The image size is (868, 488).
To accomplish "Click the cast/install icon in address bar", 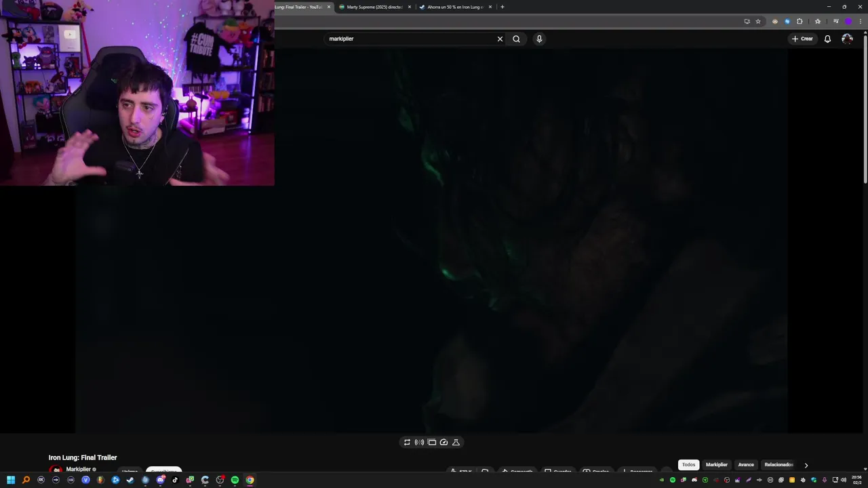I will tap(747, 21).
